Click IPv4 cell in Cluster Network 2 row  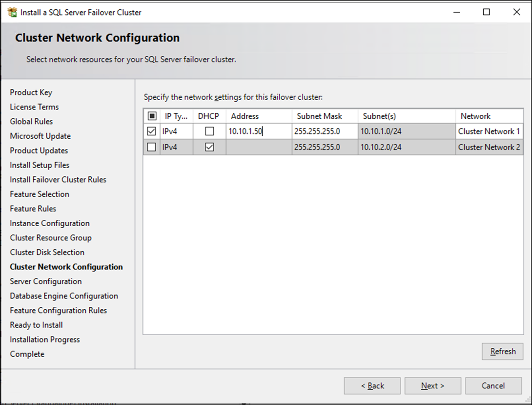pos(176,147)
